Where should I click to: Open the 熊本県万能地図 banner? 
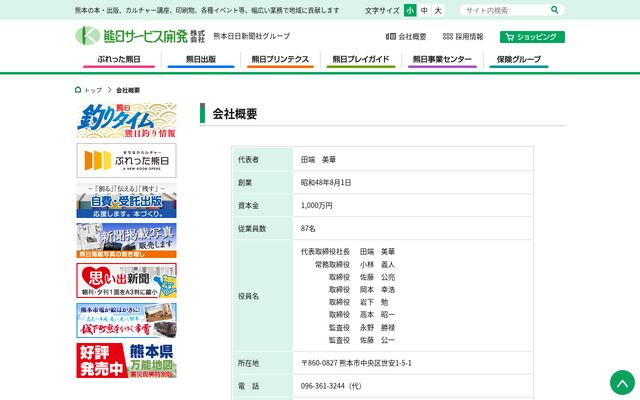click(x=127, y=360)
